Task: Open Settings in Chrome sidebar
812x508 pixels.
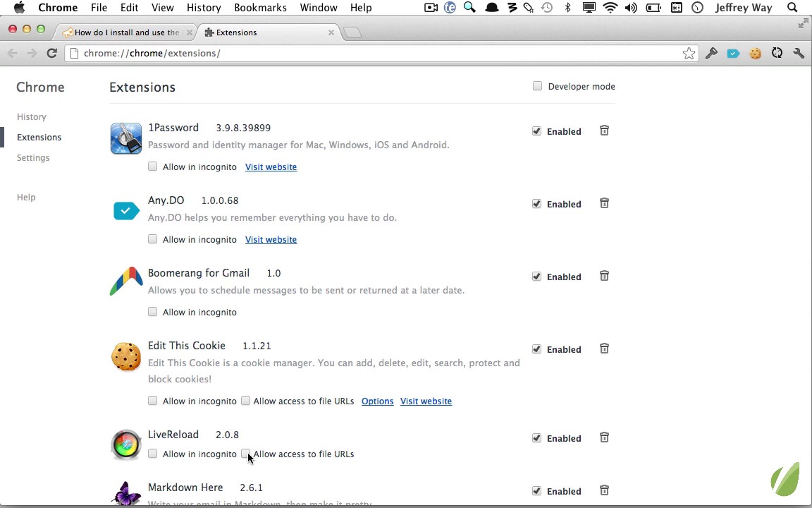Action: (x=33, y=157)
